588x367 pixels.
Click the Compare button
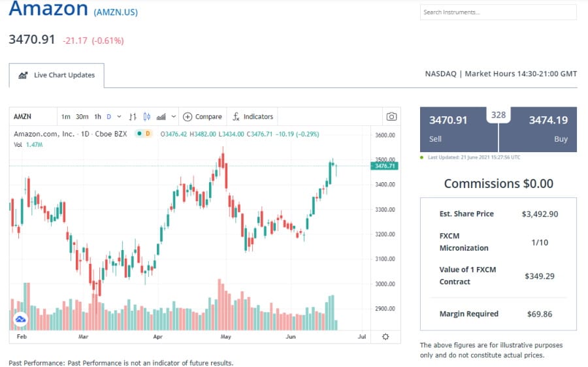[203, 117]
